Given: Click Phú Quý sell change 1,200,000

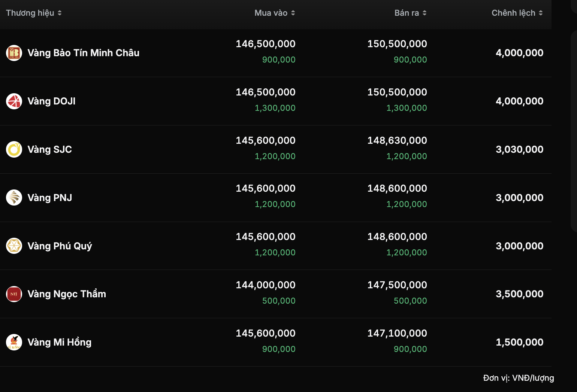Looking at the screenshot, I should (x=407, y=252).
